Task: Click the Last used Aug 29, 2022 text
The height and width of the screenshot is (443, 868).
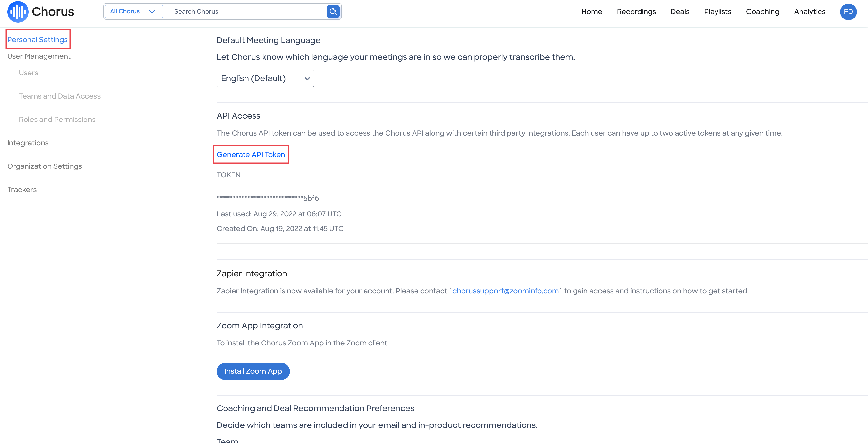Action: tap(279, 214)
